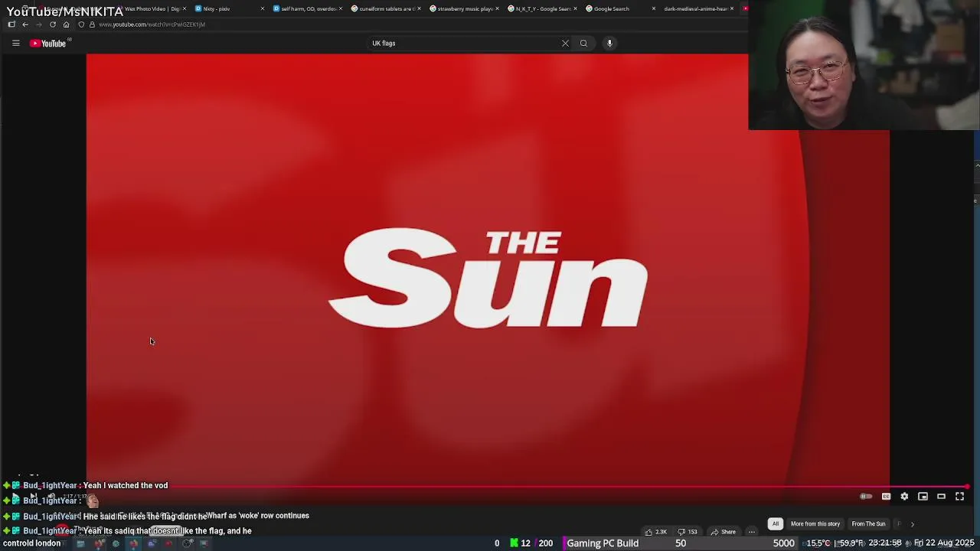This screenshot has width=980, height=551.
Task: Switch to theater mode
Action: tap(941, 497)
